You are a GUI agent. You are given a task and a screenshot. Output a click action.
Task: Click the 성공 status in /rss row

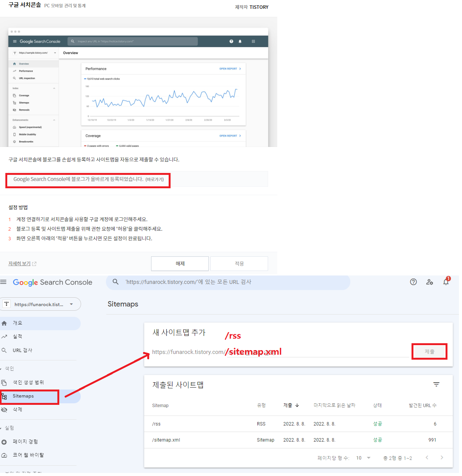[x=377, y=424]
